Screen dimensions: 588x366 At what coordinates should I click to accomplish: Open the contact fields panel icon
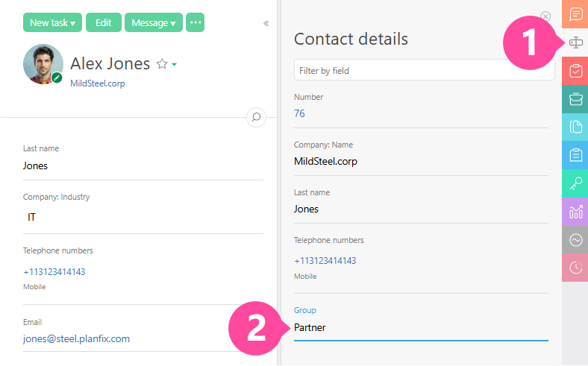tap(575, 42)
